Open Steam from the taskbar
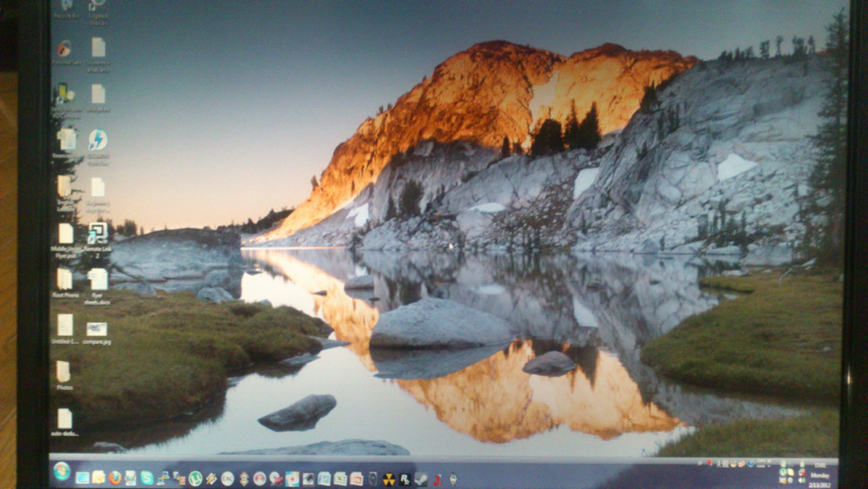The width and height of the screenshot is (868, 489). click(x=421, y=479)
